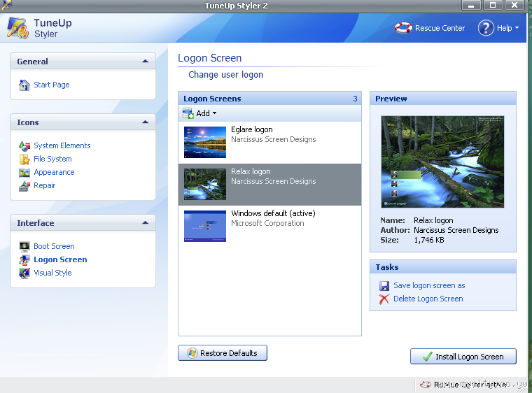Click the Windows flag icon on Restore Defaults
Viewport: 532px width, 393px height.
(192, 353)
